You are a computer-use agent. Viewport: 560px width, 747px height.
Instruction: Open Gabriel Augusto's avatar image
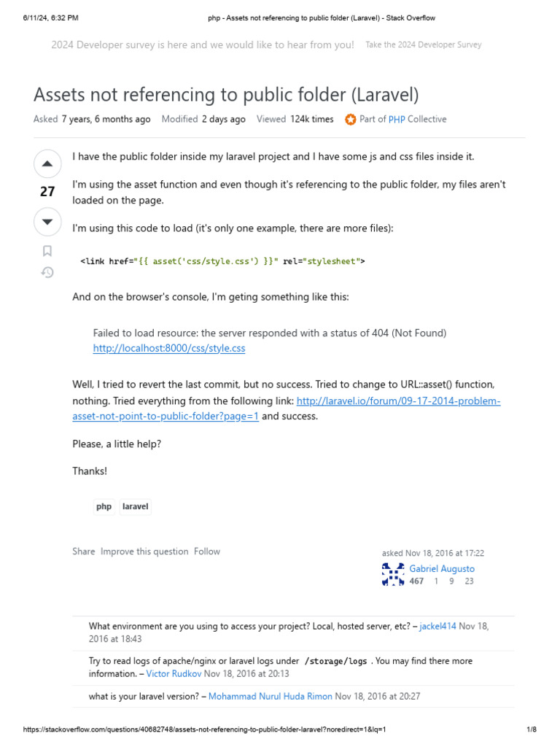click(x=393, y=575)
